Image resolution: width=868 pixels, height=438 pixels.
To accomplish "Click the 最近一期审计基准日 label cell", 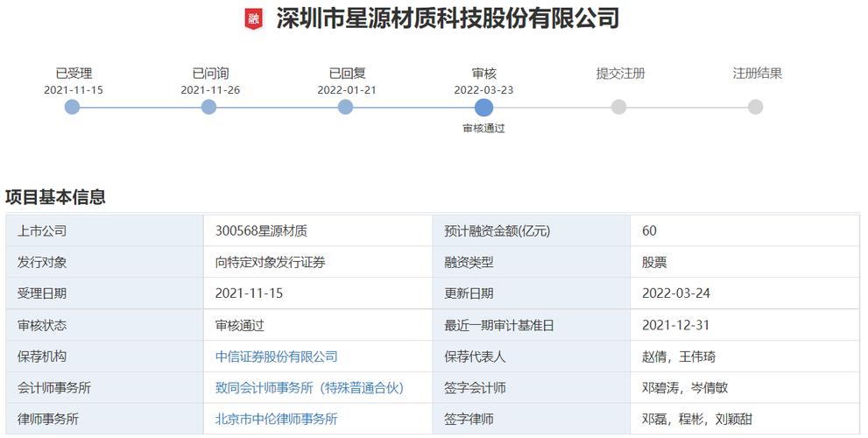I will click(532, 325).
